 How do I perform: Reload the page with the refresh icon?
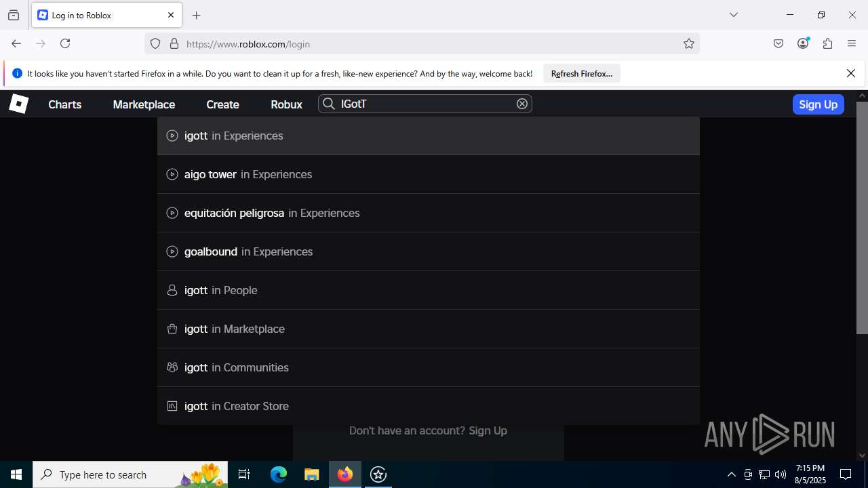click(x=65, y=43)
